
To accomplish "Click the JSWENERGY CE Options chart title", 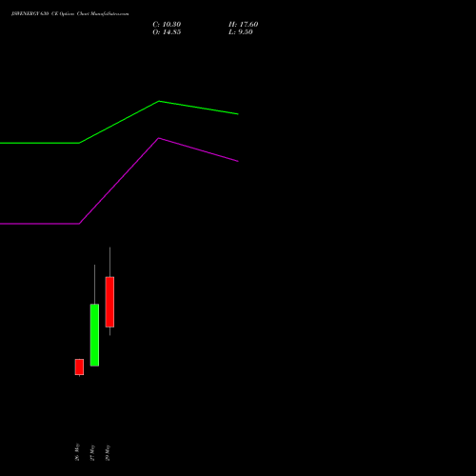I will click(x=70, y=14).
